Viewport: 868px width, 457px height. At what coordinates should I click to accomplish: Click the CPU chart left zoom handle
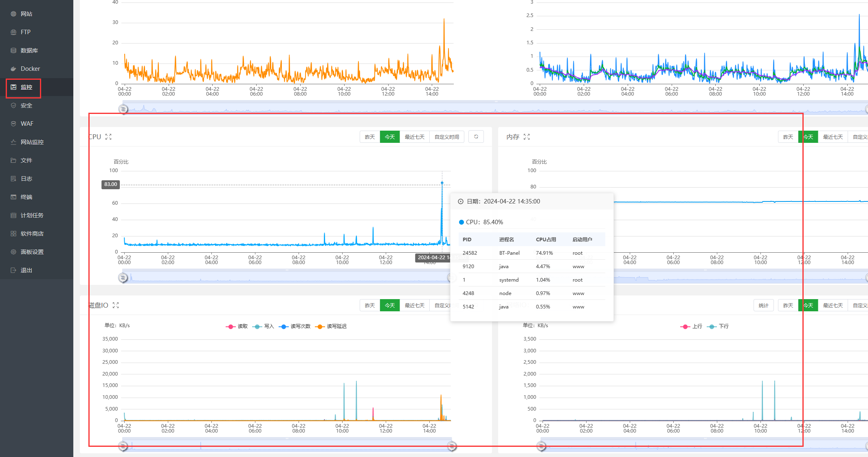123,278
